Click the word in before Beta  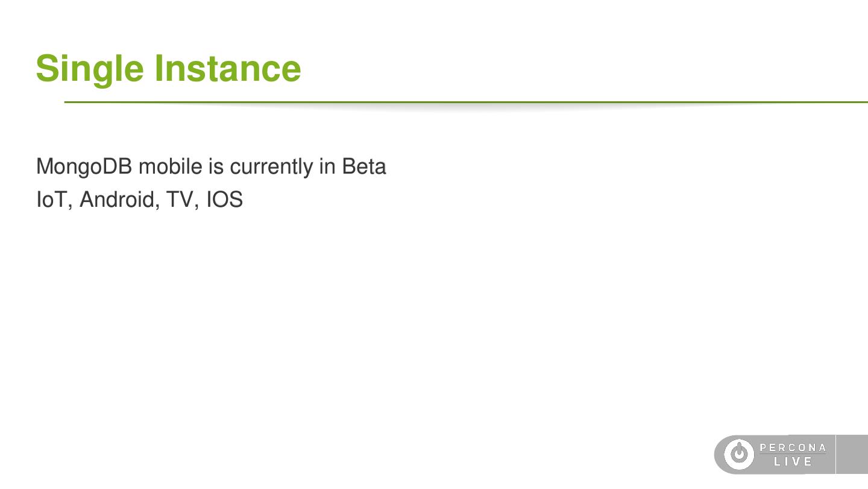pyautogui.click(x=327, y=167)
